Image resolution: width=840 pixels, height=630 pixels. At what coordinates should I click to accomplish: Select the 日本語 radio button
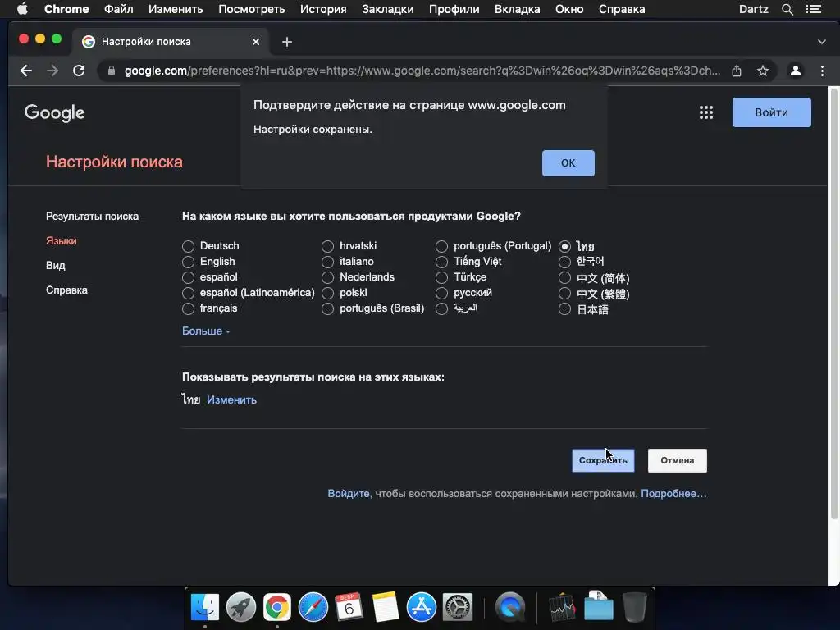(x=564, y=309)
